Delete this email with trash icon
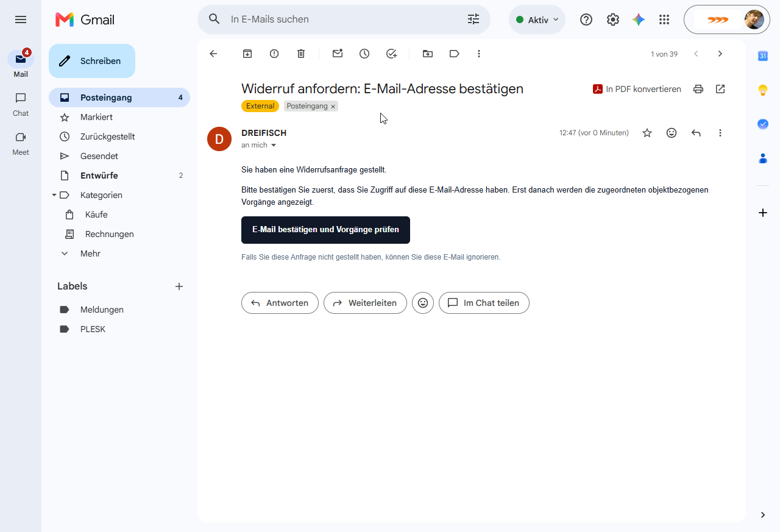This screenshot has width=780, height=532. tap(301, 54)
